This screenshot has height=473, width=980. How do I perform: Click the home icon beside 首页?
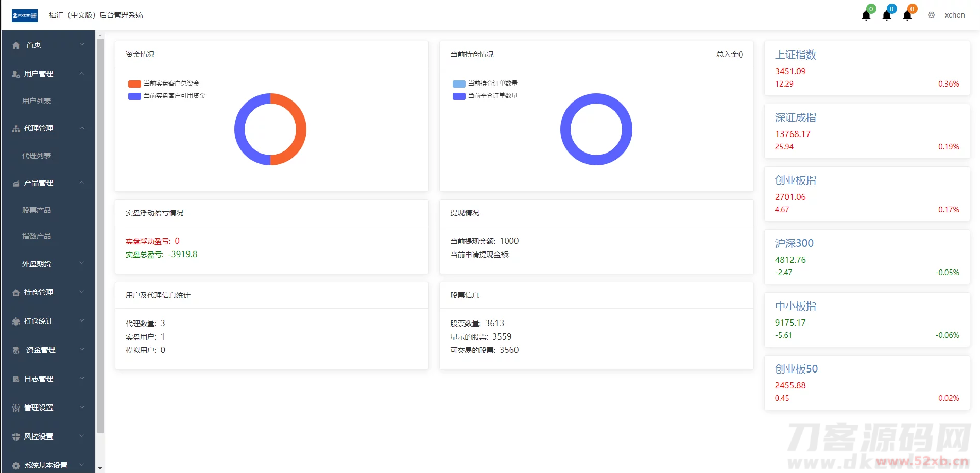click(16, 45)
